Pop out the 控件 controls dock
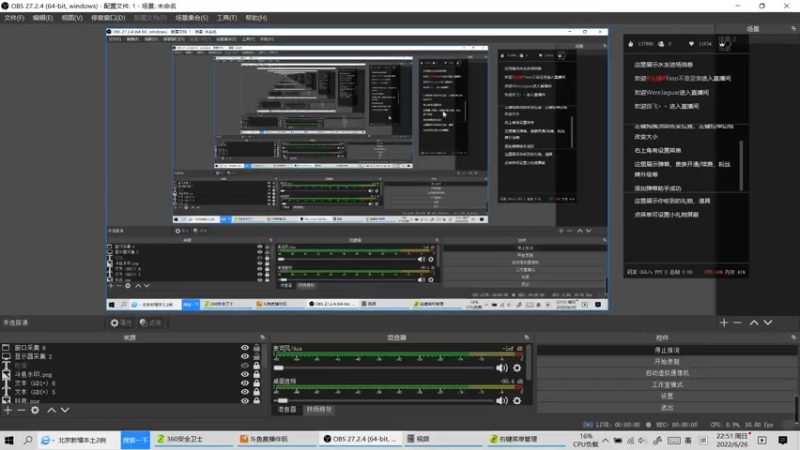800x450 pixels. 793,337
